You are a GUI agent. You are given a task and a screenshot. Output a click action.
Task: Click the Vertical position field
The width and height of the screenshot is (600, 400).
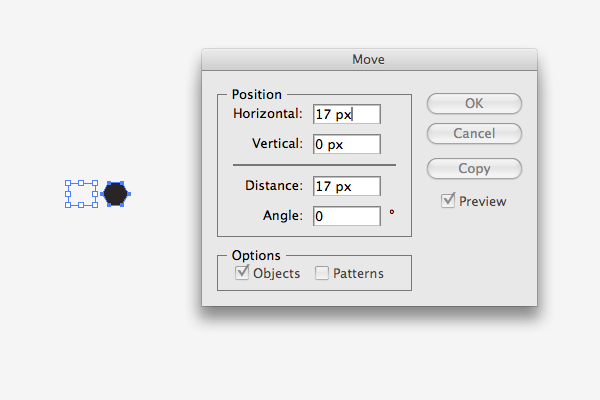coord(347,144)
